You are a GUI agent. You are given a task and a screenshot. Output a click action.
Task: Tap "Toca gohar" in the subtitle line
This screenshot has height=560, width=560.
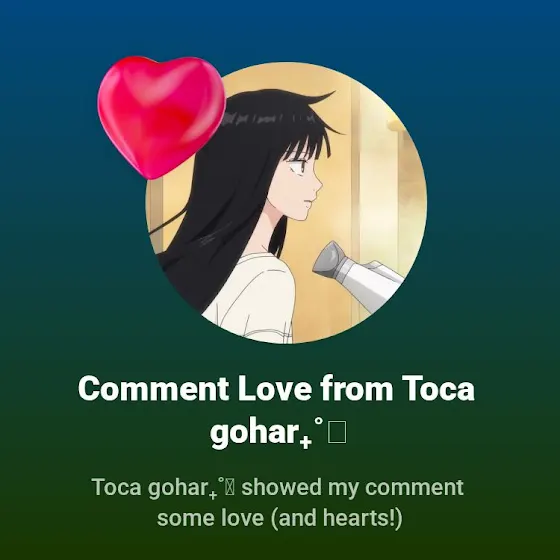coord(154,488)
